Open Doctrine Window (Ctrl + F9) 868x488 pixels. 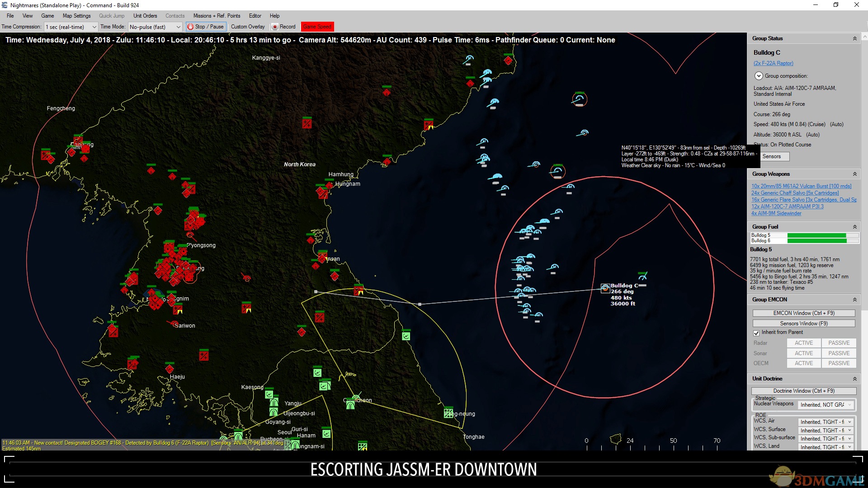point(803,391)
